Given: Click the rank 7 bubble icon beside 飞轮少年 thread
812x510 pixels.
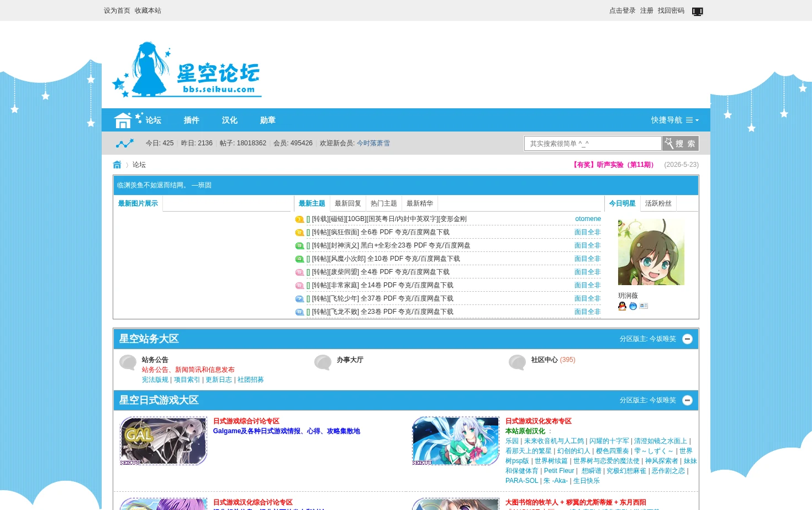Looking at the screenshot, I should pyautogui.click(x=299, y=299).
